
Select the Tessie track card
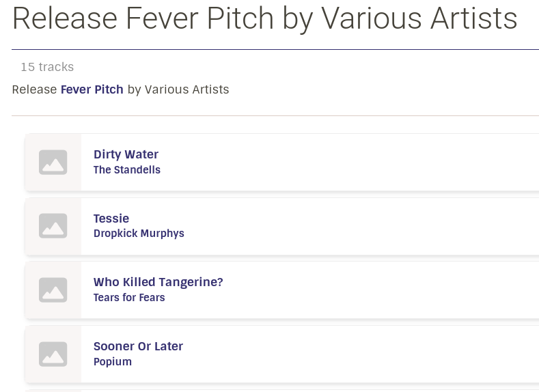coord(282,226)
